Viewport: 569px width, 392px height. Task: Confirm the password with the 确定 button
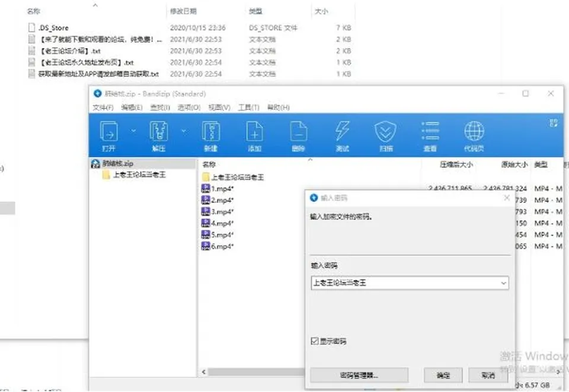click(443, 375)
